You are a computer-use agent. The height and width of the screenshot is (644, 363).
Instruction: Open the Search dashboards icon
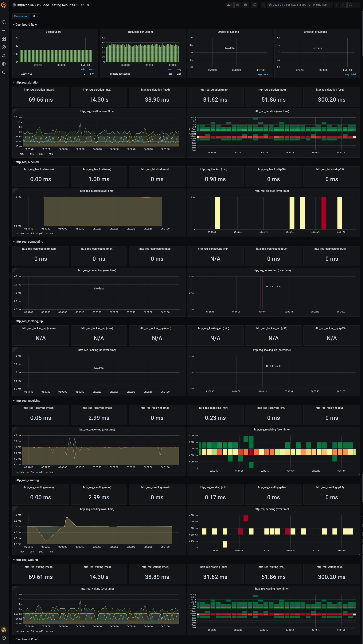coord(4,22)
